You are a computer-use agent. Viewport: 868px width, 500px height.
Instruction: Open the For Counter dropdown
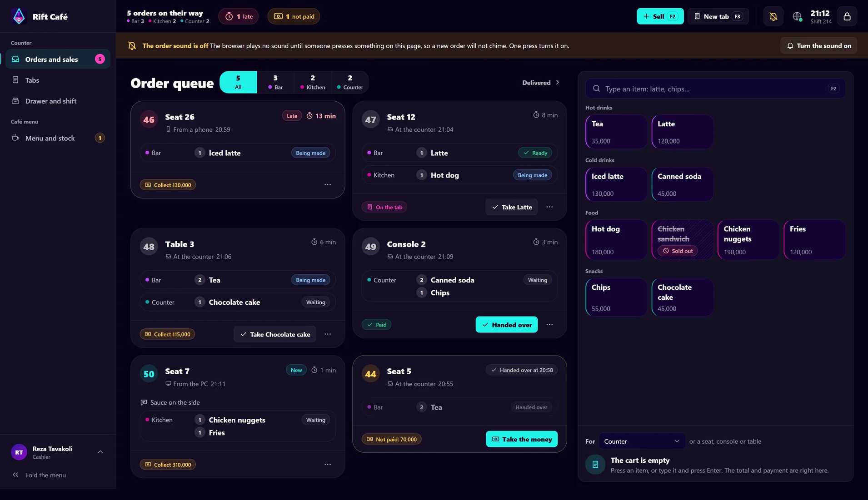click(642, 441)
